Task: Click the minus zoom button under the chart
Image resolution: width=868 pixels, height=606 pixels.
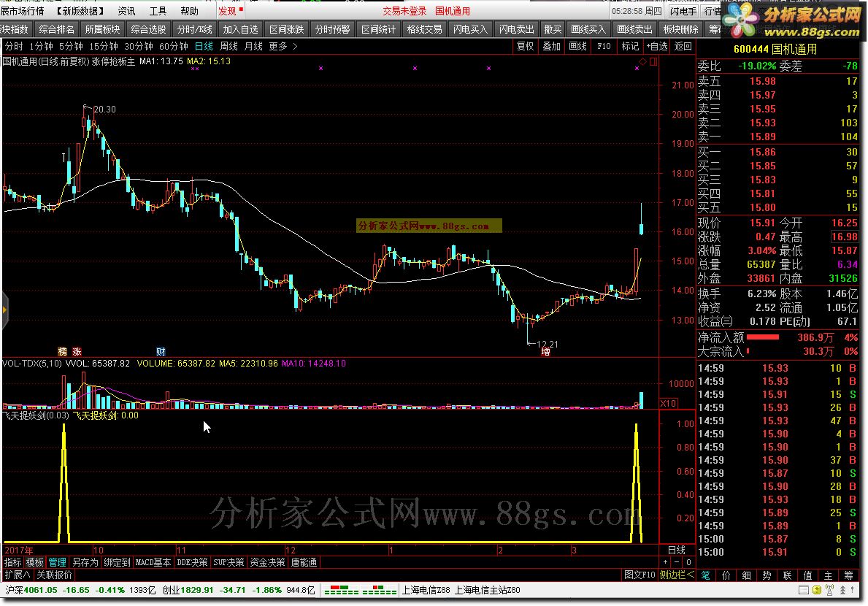Action: click(677, 562)
